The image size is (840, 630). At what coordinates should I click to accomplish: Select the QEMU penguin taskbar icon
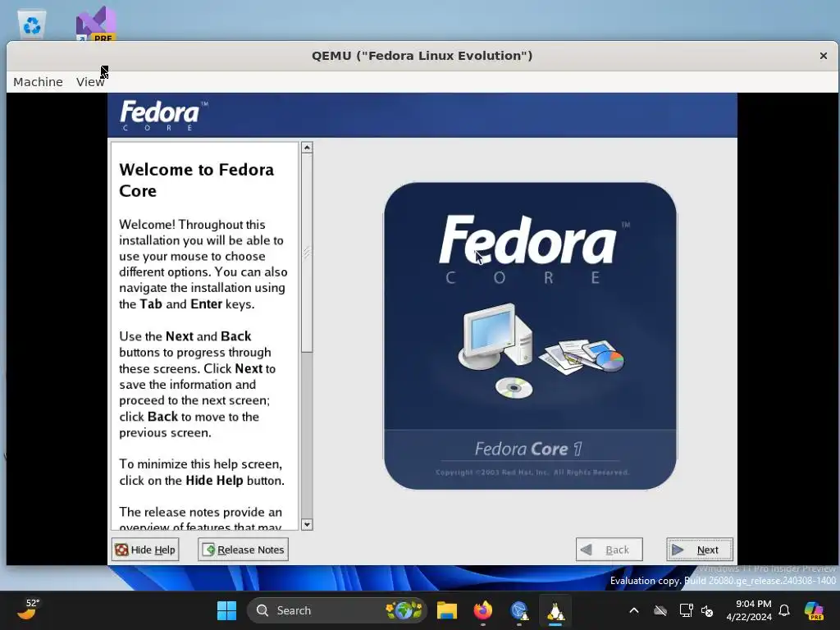tap(555, 610)
